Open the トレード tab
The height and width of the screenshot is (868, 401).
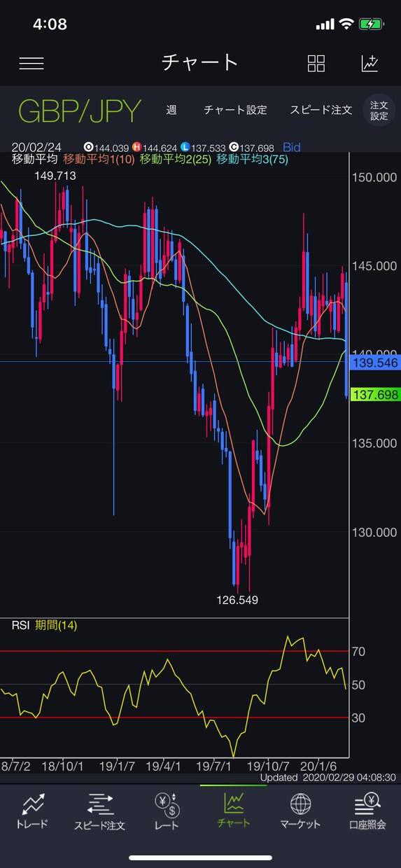31,811
